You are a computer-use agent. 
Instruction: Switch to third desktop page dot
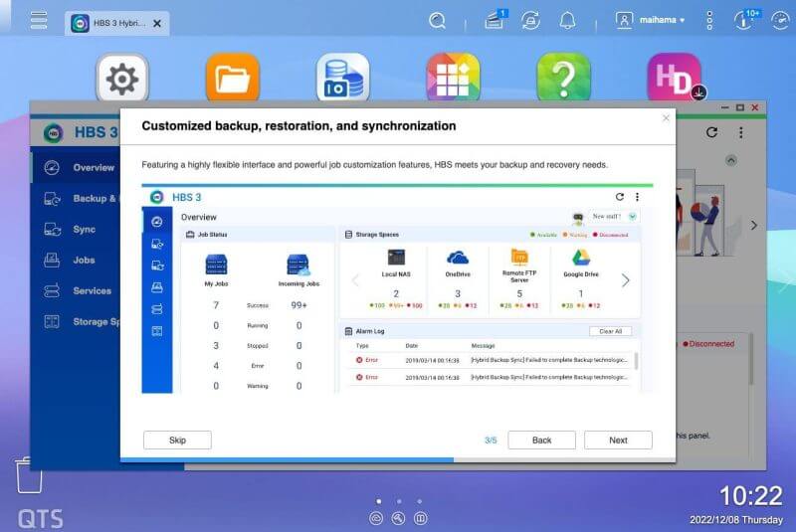click(419, 501)
